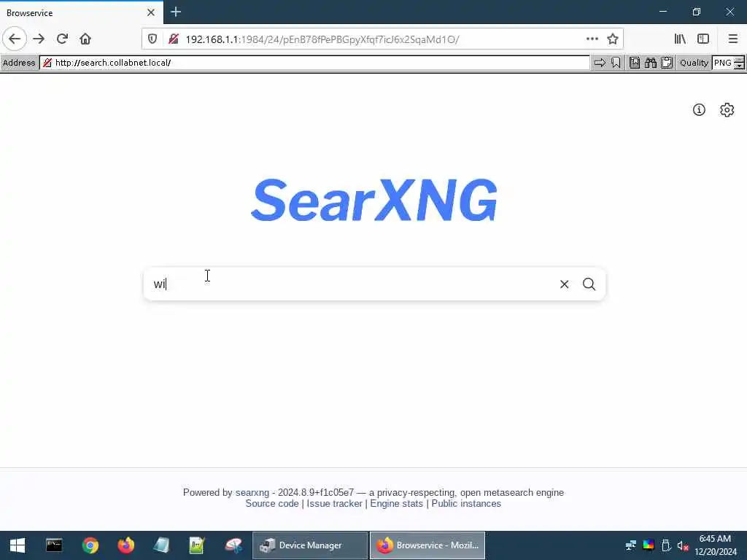
Task: Open Browservice clipboard icon
Action: pos(667,63)
